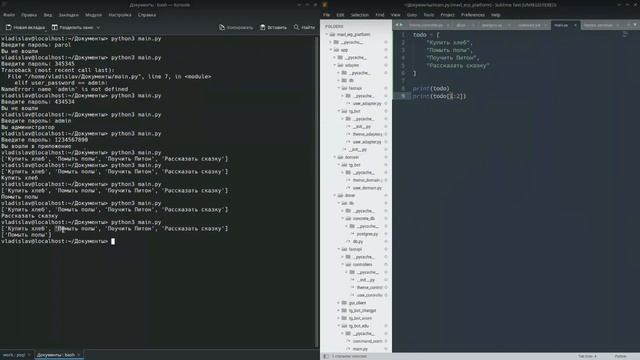Screen dimensions: 640x360
Task: Open main.py under tg_bot_edu in sidebar
Action: 360,349
